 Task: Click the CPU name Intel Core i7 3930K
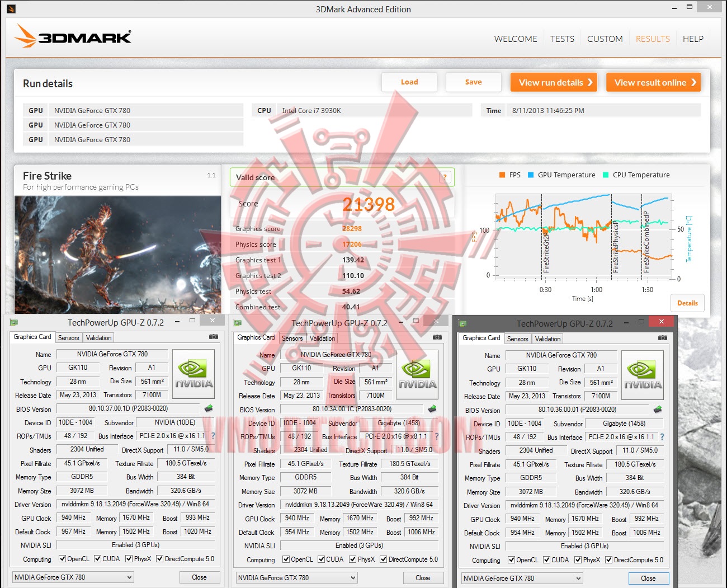click(x=311, y=111)
